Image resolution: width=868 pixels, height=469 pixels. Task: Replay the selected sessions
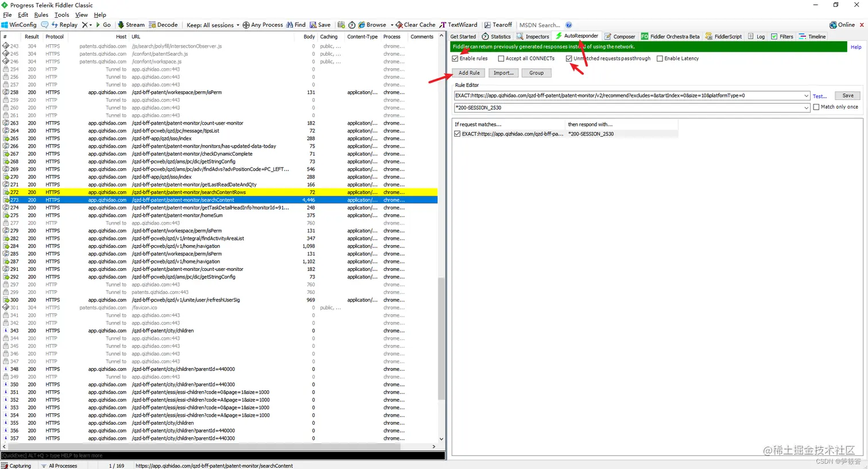(x=64, y=25)
